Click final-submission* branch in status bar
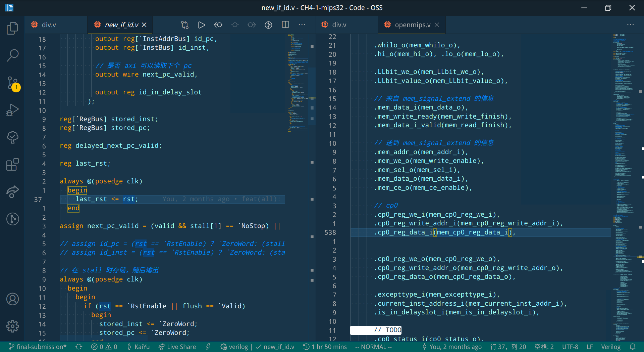This screenshot has width=644, height=352. click(37, 347)
